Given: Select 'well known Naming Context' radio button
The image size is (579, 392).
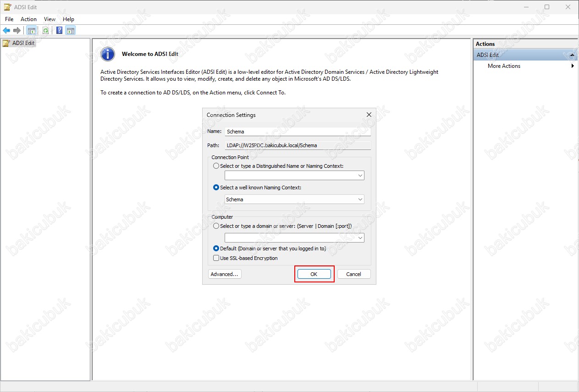Looking at the screenshot, I should pos(216,188).
